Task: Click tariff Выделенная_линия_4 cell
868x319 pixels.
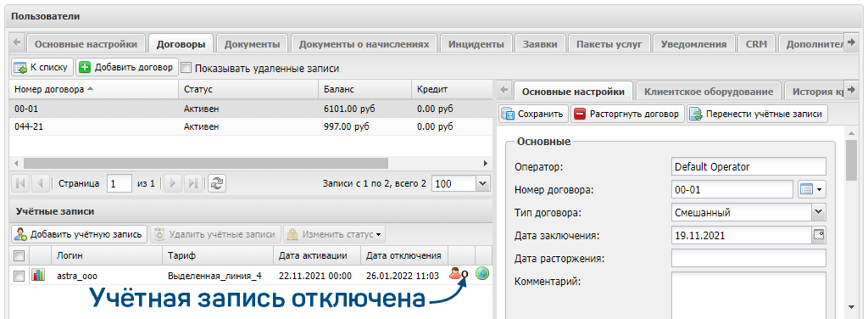Action: pos(214,275)
